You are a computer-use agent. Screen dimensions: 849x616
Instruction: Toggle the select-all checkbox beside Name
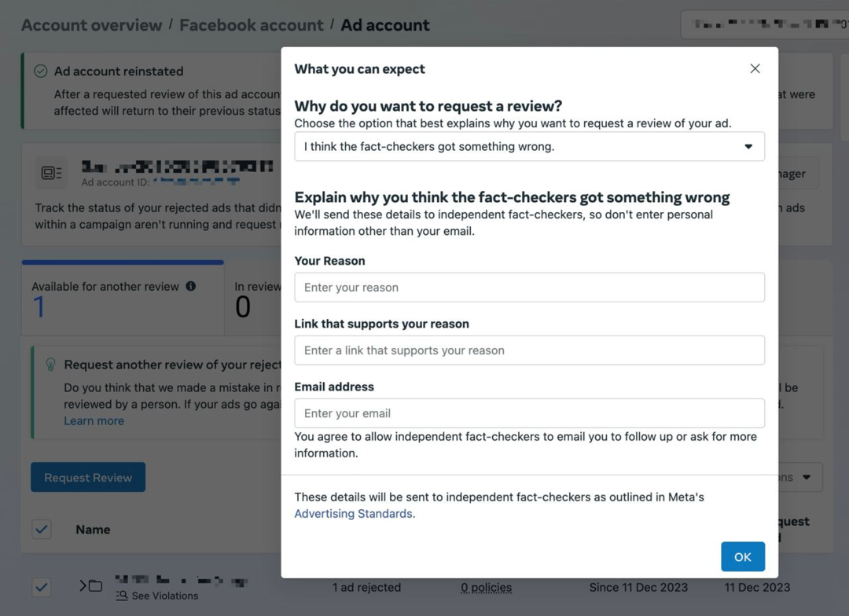coord(42,530)
